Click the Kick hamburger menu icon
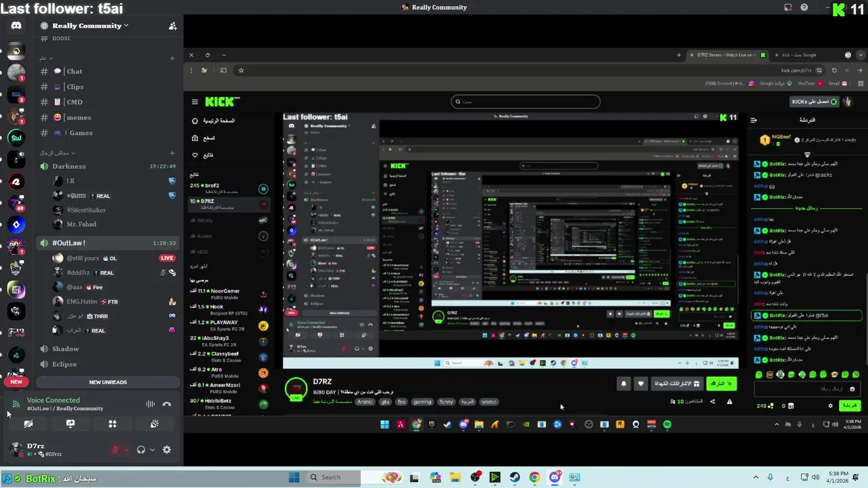The image size is (868, 488). (x=195, y=102)
